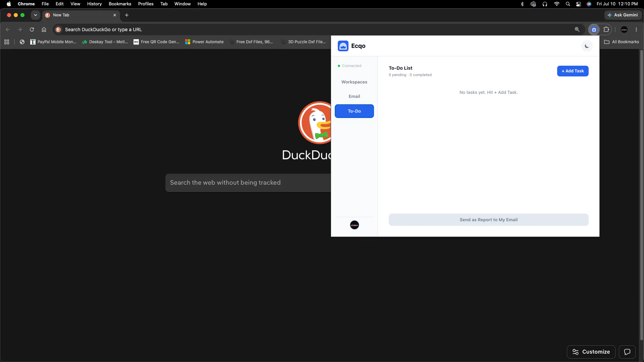Open a new tab with plus button
The width and height of the screenshot is (644, 362).
[127, 15]
